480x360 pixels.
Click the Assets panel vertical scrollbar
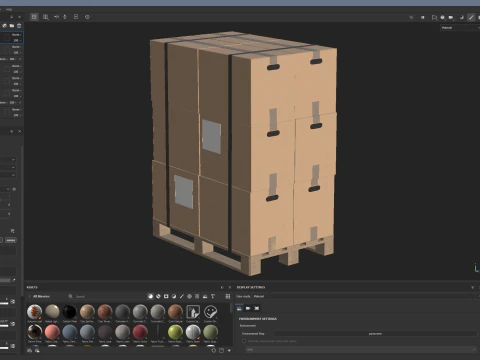[x=231, y=308]
